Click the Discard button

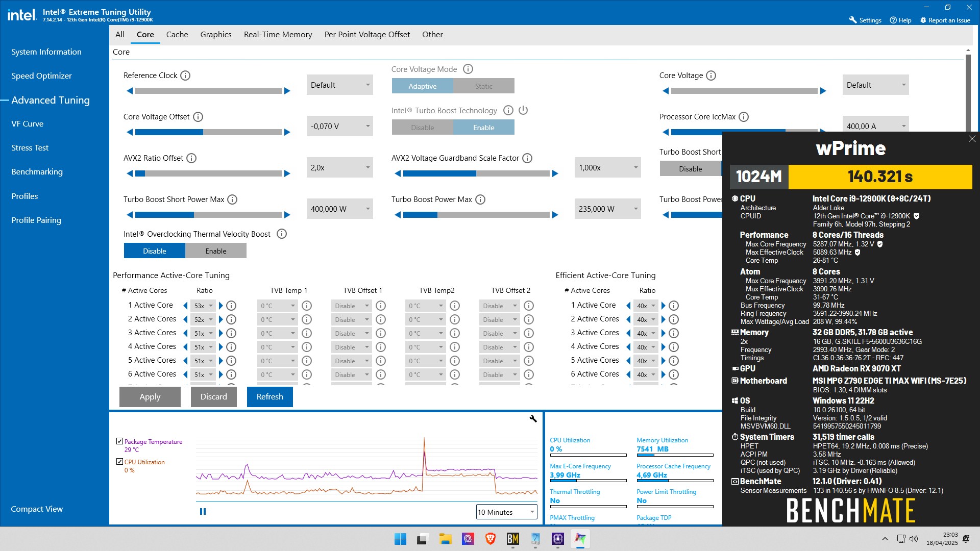pyautogui.click(x=214, y=396)
